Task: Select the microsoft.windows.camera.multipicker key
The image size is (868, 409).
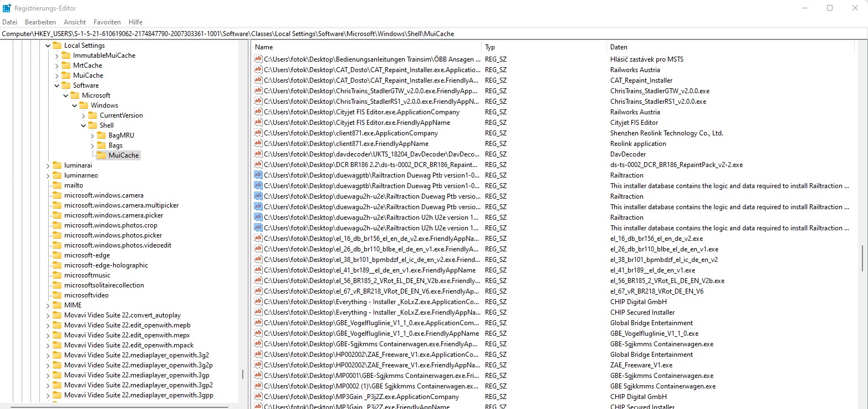Action: tap(121, 205)
